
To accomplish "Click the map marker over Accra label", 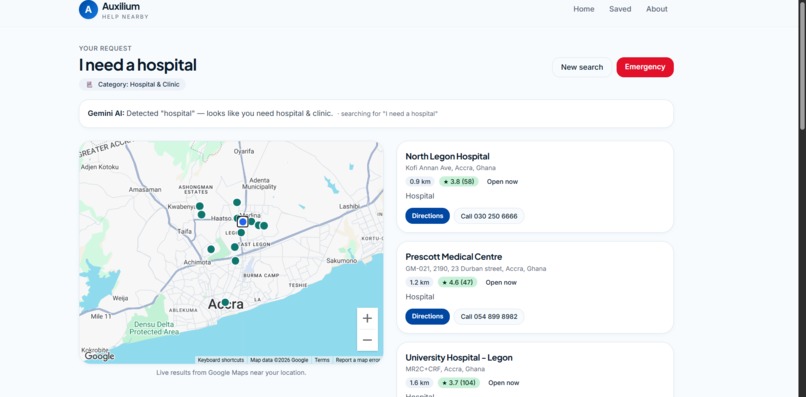I will tap(225, 302).
